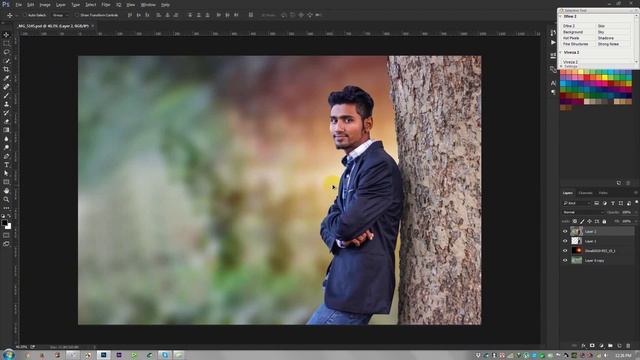Hide the orange flare layer
The width and height of the screenshot is (640, 360).
click(565, 251)
